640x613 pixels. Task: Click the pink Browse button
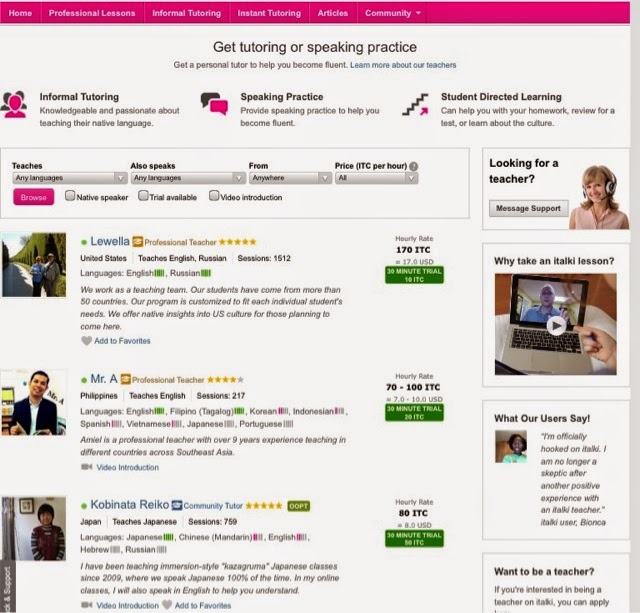33,197
